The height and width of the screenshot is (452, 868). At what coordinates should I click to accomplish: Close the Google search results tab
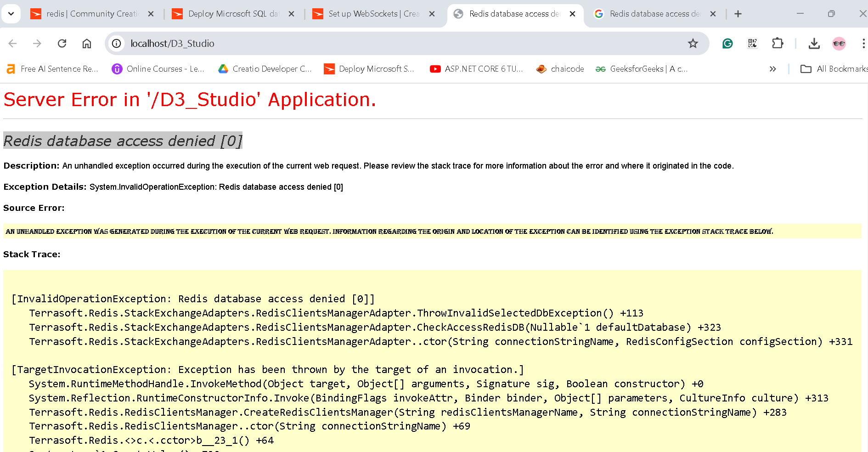tap(713, 14)
